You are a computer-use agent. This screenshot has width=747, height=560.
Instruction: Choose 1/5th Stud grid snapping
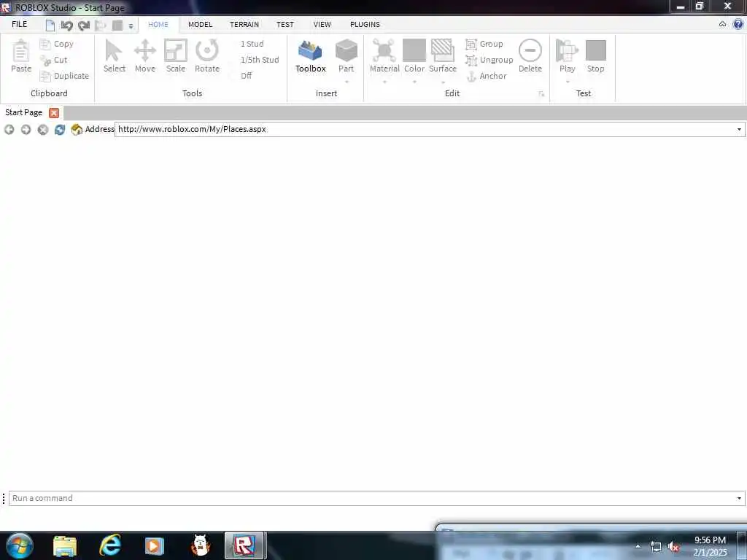pos(260,60)
